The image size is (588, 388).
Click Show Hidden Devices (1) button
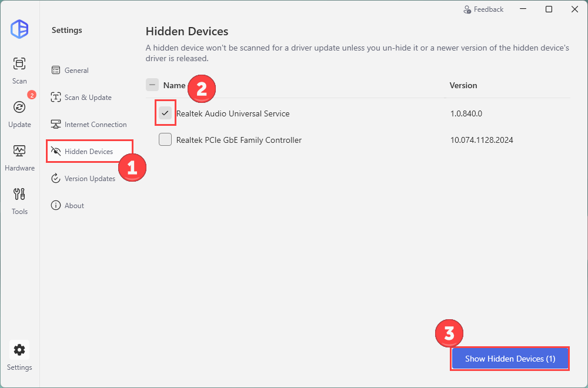click(510, 359)
